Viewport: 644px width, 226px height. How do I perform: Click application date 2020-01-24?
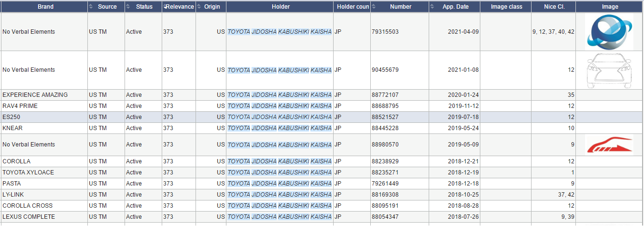pyautogui.click(x=463, y=95)
